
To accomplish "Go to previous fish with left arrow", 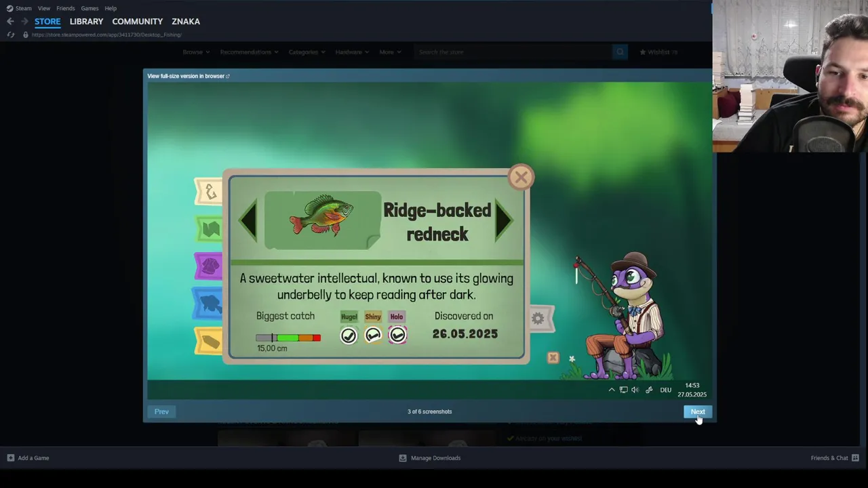I will tap(248, 220).
